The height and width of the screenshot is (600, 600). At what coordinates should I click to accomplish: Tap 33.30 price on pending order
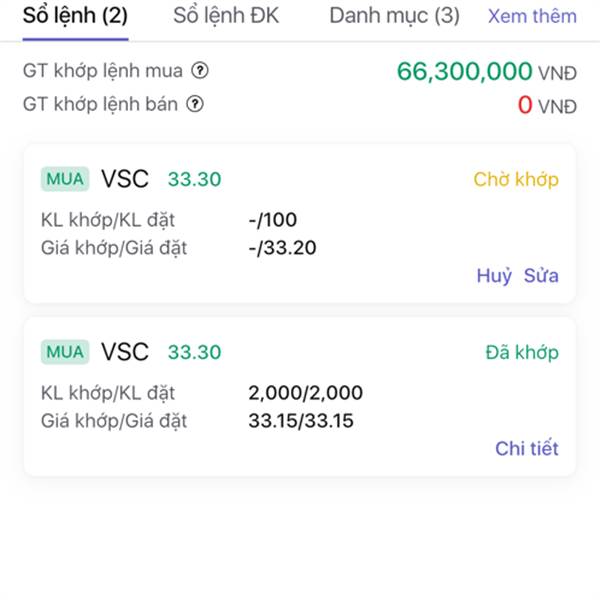194,179
